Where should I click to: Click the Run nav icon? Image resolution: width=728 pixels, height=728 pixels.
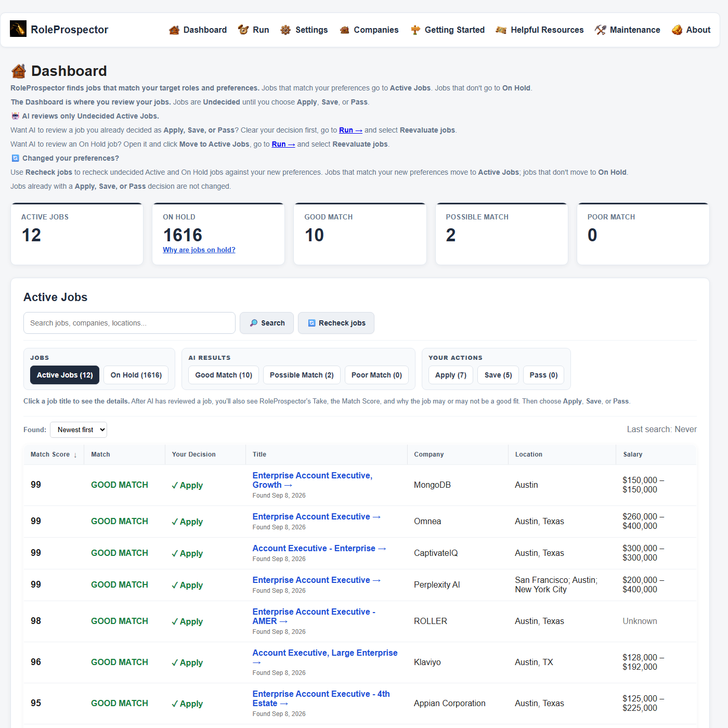click(x=243, y=30)
